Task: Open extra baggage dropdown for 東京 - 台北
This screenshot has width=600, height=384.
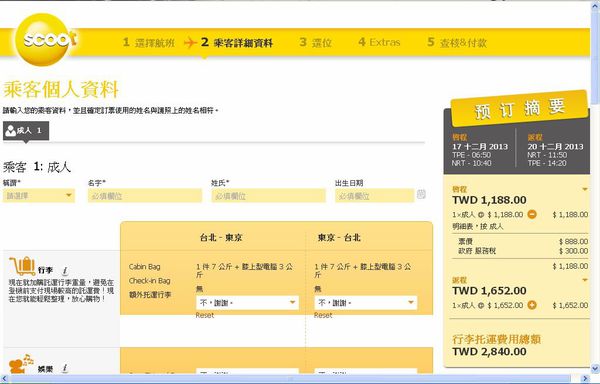Action: [x=365, y=303]
